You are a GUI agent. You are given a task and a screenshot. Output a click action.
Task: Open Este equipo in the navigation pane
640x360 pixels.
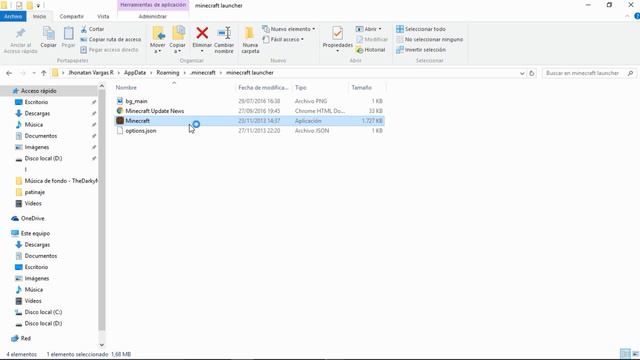coord(35,233)
